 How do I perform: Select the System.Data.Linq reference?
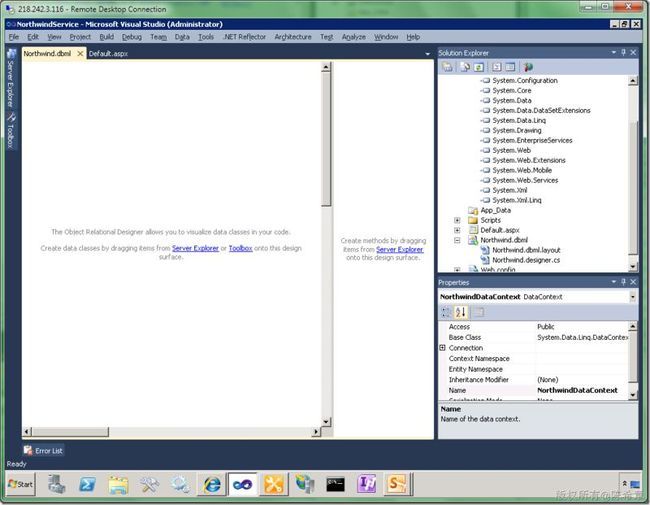(519, 120)
